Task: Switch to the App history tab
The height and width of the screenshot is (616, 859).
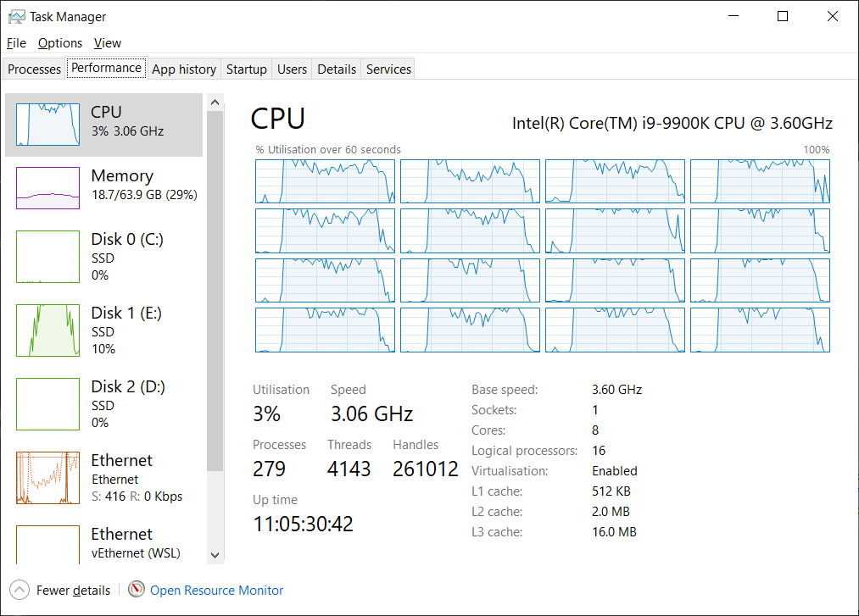Action: pyautogui.click(x=184, y=69)
